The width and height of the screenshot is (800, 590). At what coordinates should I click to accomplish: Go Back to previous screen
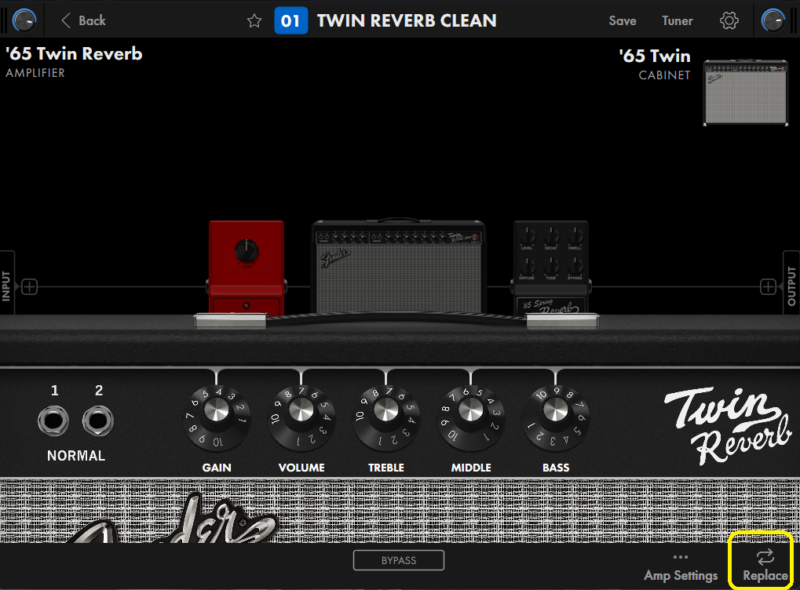point(83,21)
